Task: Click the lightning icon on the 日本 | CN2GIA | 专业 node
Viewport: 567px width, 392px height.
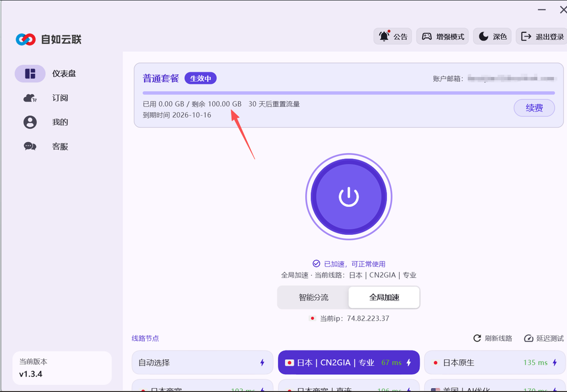Action: pyautogui.click(x=409, y=362)
